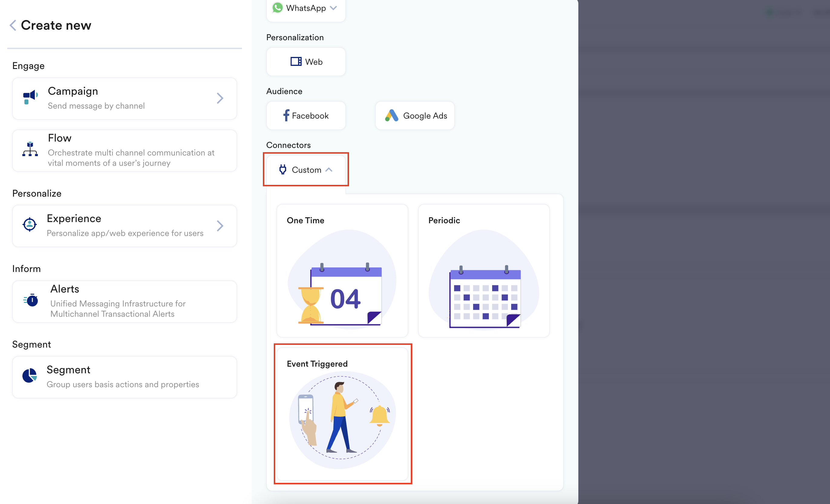830x504 pixels.
Task: Select the One Time schedule card
Action: [342, 270]
